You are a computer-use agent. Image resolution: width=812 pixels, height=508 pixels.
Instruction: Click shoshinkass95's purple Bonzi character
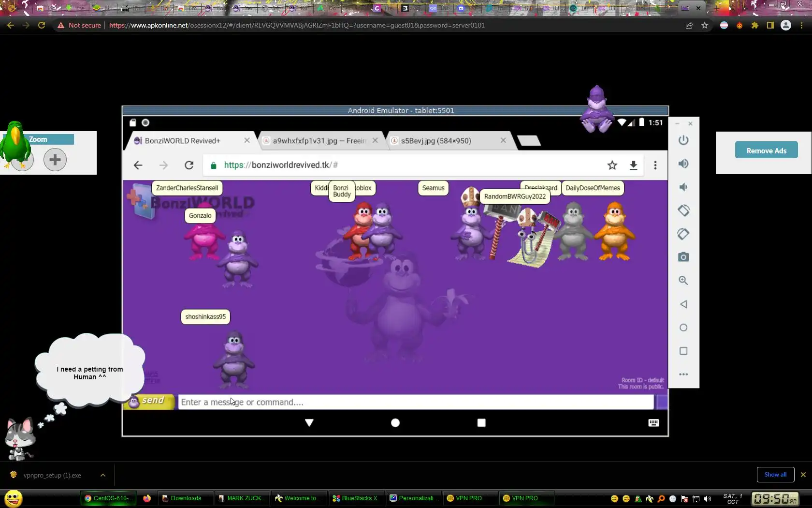pos(234,359)
